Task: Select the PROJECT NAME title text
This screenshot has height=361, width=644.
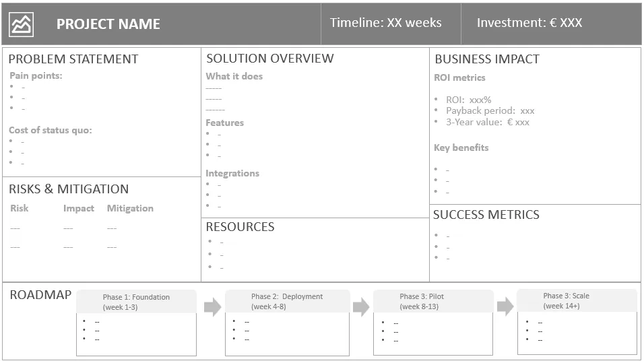Action: coord(108,25)
